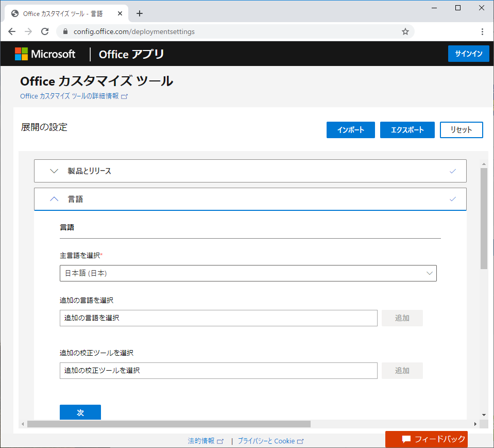This screenshot has width=494, height=448.
Task: Click the エクスポート button
Action: tap(407, 130)
